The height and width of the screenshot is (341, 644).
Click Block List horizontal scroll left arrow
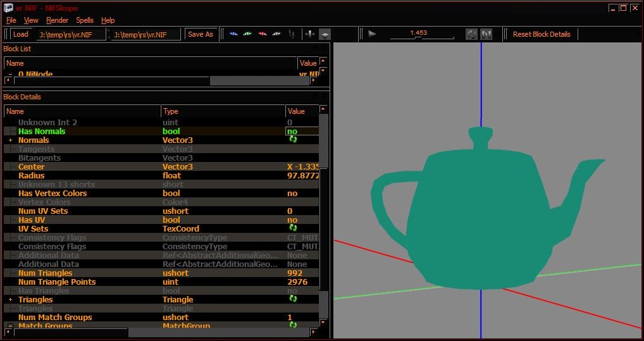(x=9, y=80)
